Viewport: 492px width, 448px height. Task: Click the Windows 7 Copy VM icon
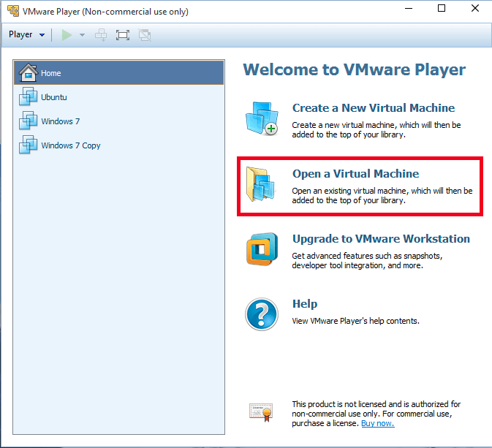[x=29, y=145]
